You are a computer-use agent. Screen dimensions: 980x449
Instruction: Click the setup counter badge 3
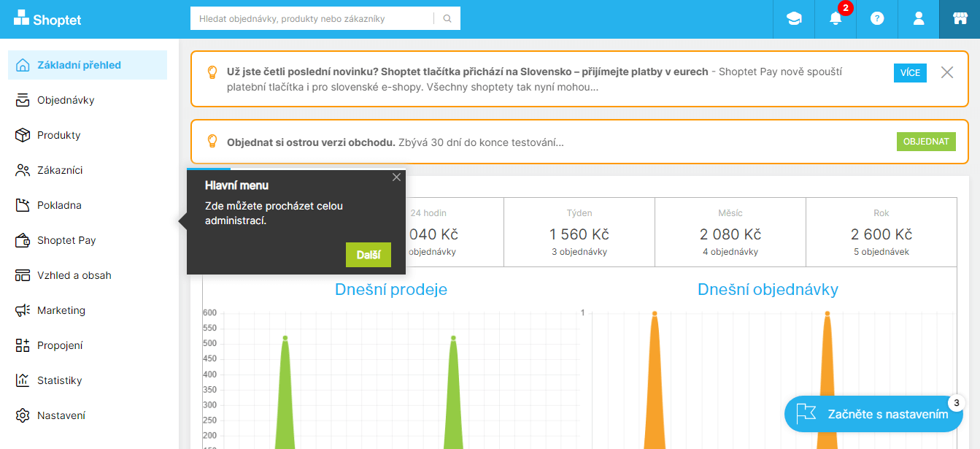956,403
